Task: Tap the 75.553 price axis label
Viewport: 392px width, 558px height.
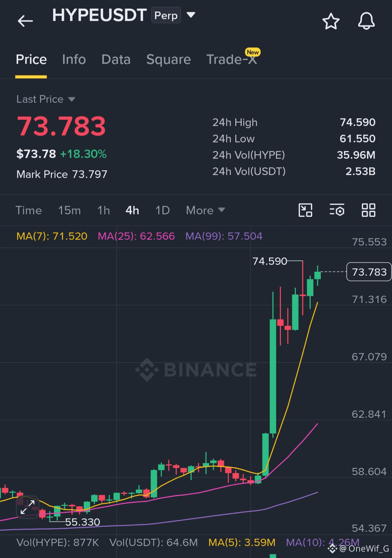Action: 369,242
